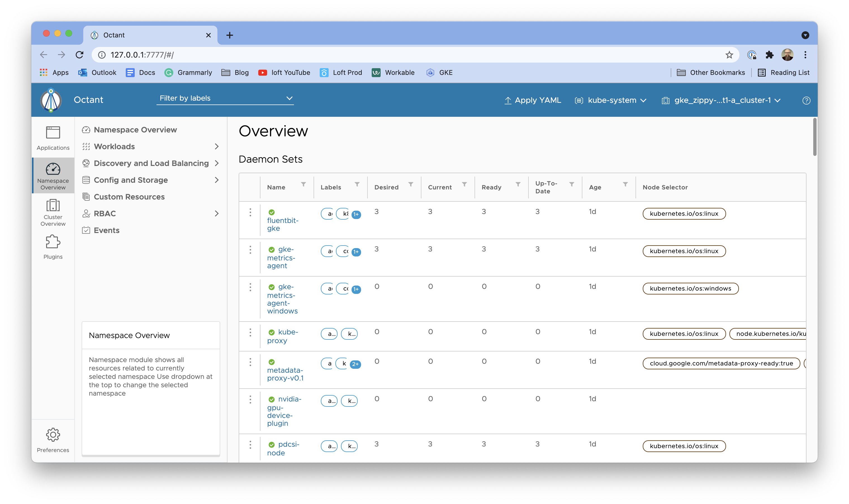
Task: Click the help question mark icon
Action: pos(806,101)
